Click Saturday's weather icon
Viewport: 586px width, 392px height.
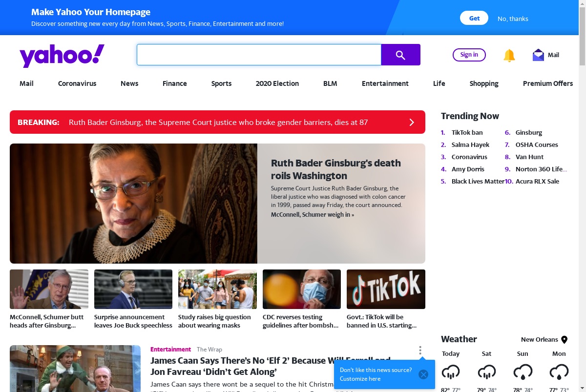tap(486, 372)
